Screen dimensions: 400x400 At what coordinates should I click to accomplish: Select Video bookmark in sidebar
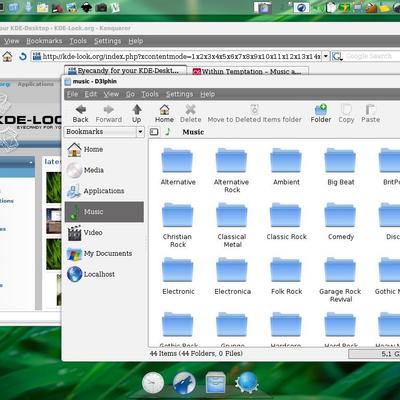click(x=104, y=233)
